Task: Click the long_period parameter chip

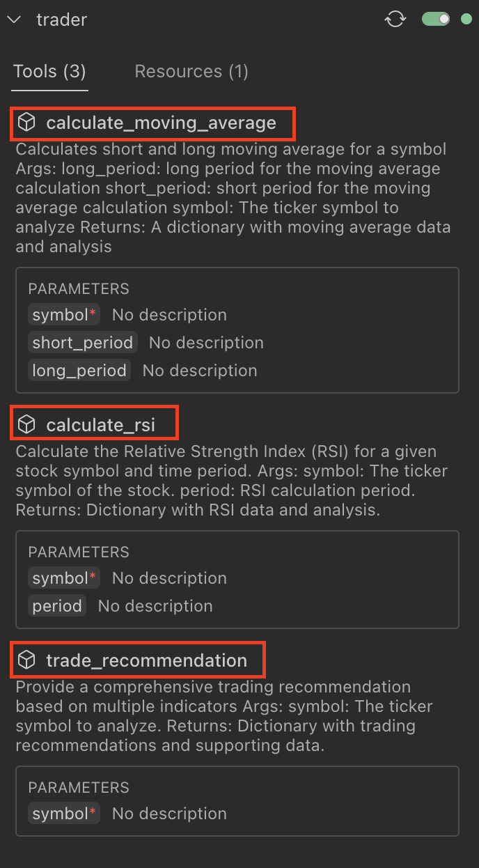Action: click(79, 371)
